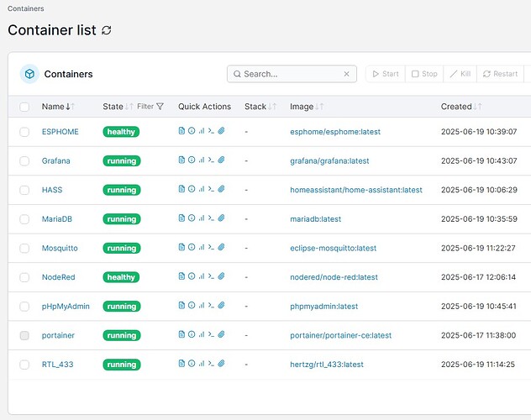Open portainer/portainer-ce:latest image link
Viewport: 531px width, 420px height.
pyautogui.click(x=340, y=335)
